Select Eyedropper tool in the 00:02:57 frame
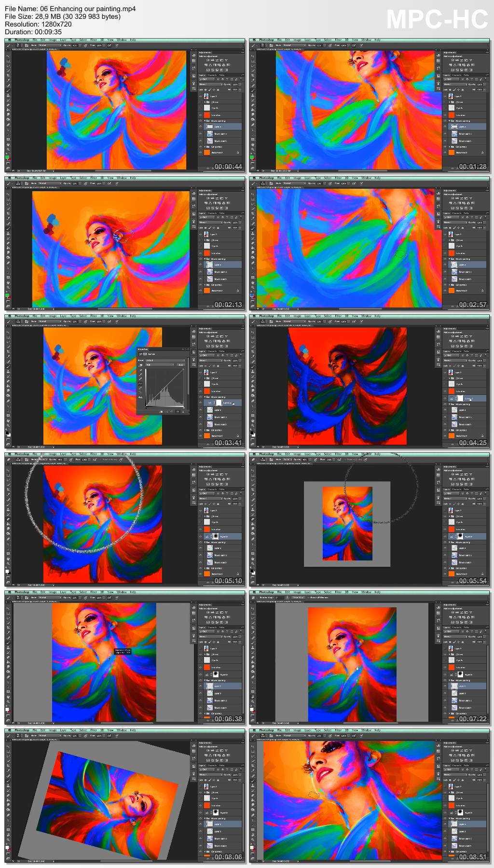Screen dimensions: 494x868 [253, 218]
